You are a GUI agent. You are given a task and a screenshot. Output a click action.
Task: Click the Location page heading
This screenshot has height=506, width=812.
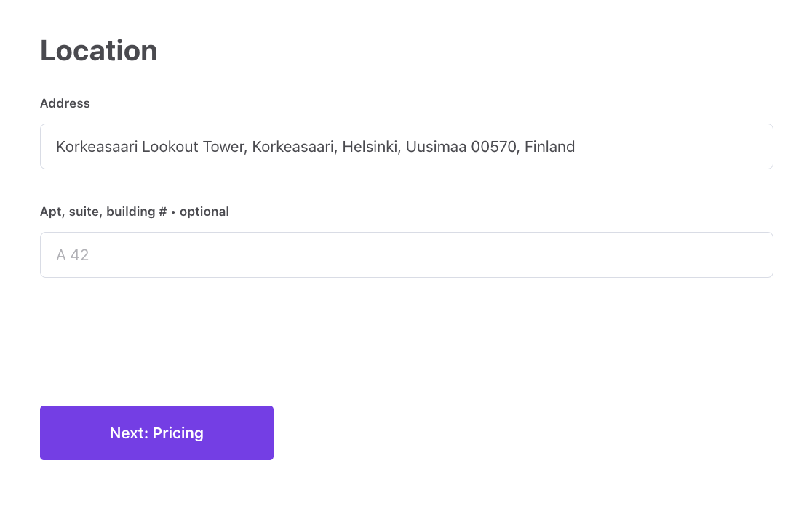(98, 50)
